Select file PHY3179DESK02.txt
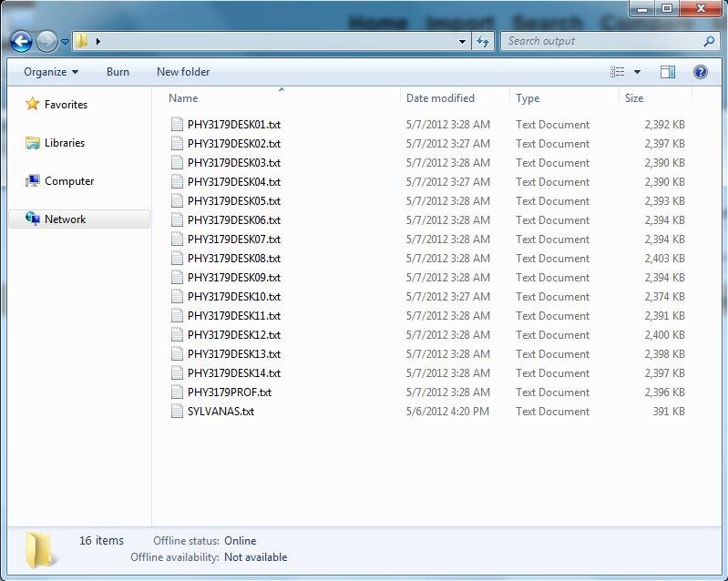This screenshot has width=728, height=581. tap(234, 143)
